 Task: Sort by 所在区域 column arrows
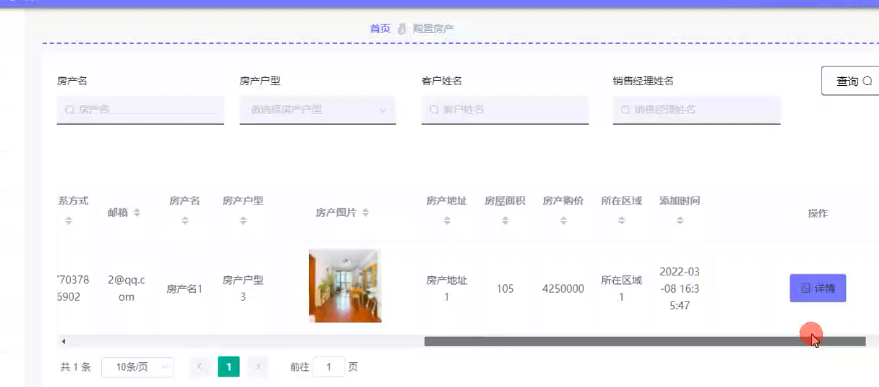click(622, 221)
